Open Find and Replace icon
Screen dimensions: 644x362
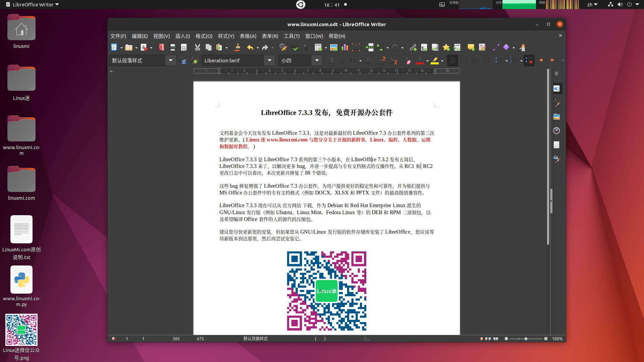pos(283,48)
